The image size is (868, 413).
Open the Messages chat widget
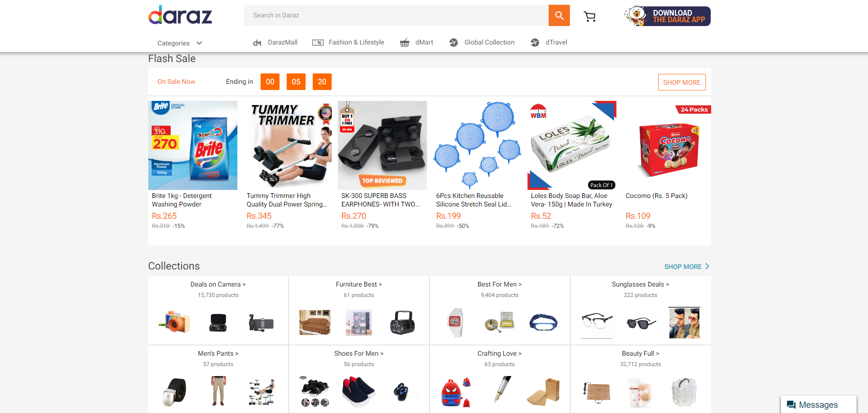coord(819,404)
